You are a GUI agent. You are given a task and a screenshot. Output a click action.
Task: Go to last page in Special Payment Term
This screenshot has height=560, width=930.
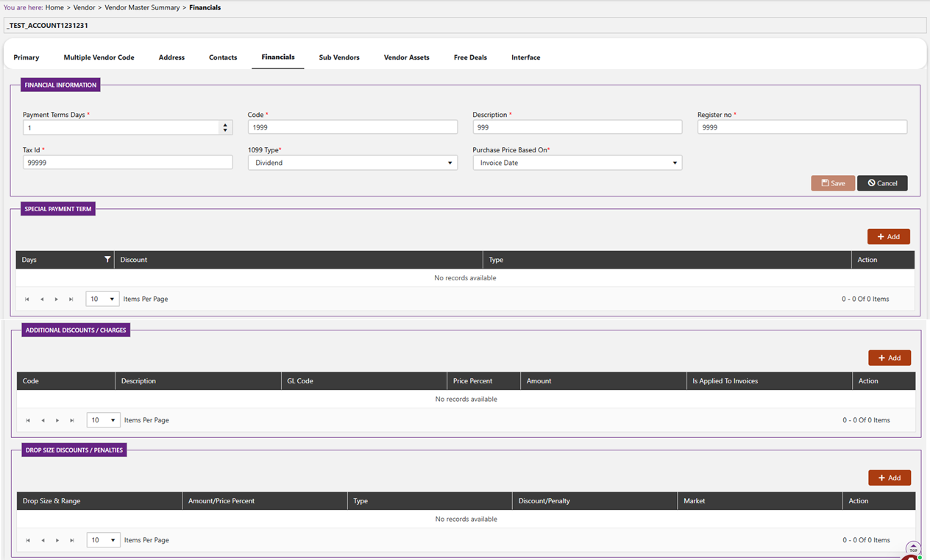(71, 300)
